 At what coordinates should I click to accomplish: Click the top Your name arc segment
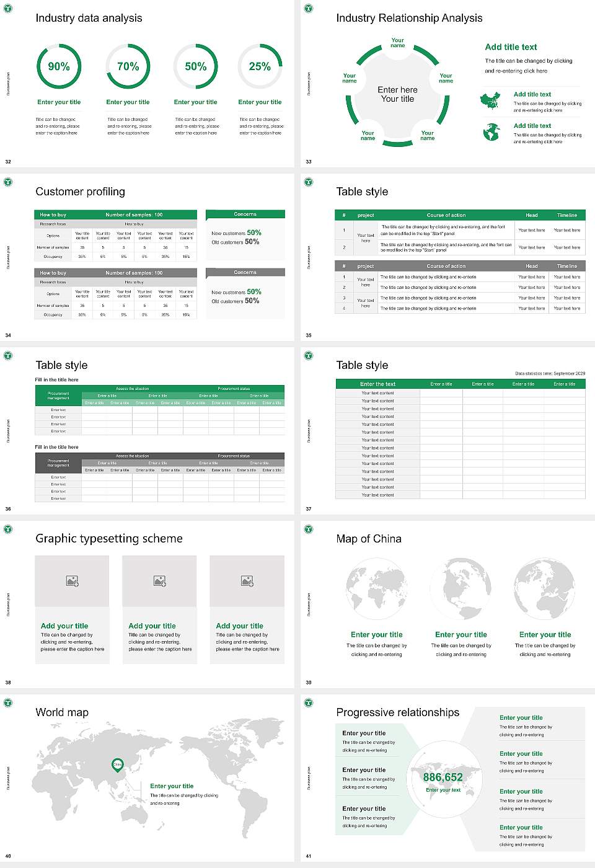399,43
